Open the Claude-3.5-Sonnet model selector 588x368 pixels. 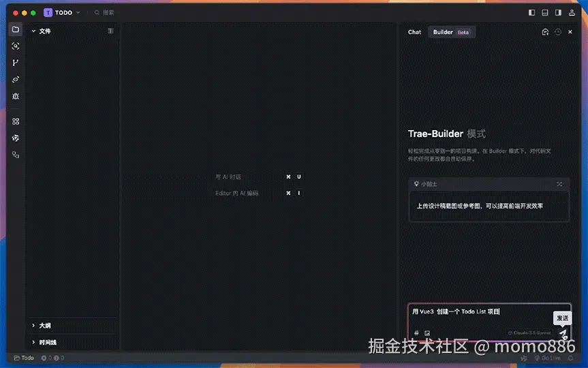529,333
